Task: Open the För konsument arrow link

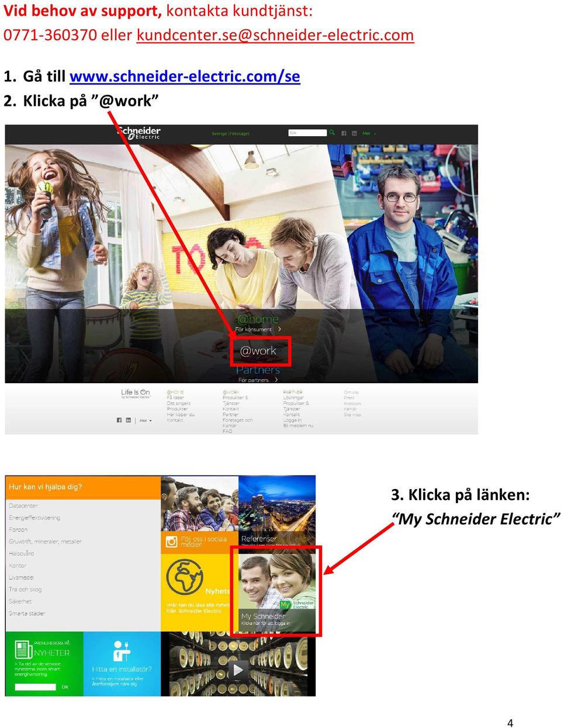Action: (258, 330)
